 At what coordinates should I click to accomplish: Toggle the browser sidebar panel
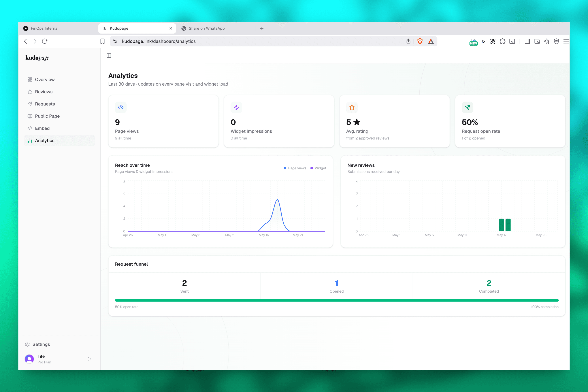[528, 41]
